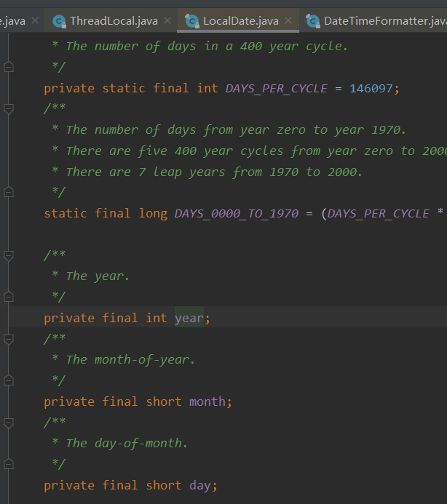This screenshot has width=447, height=504.
Task: Collapse the Javadoc start above 'The year.'
Action: click(9, 256)
